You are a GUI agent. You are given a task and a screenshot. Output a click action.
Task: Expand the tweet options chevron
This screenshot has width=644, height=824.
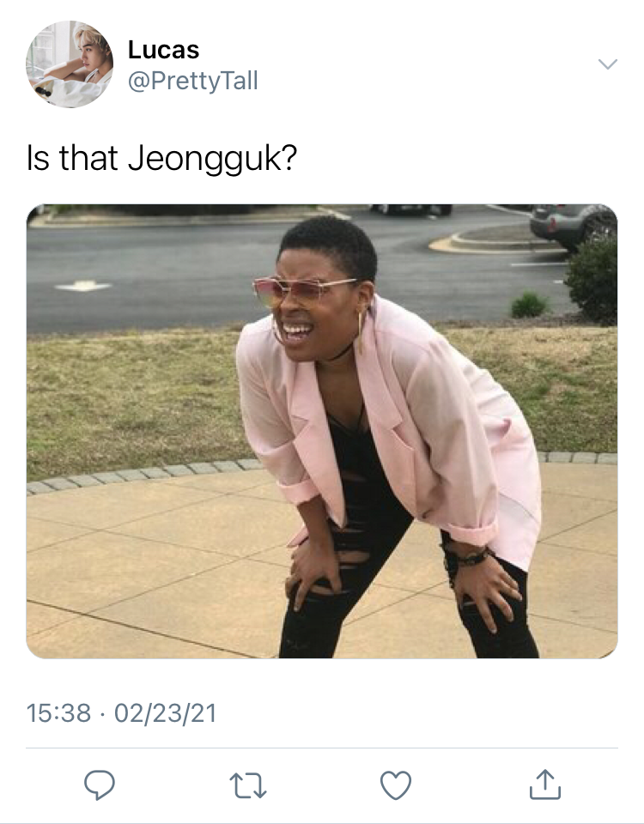click(x=608, y=64)
